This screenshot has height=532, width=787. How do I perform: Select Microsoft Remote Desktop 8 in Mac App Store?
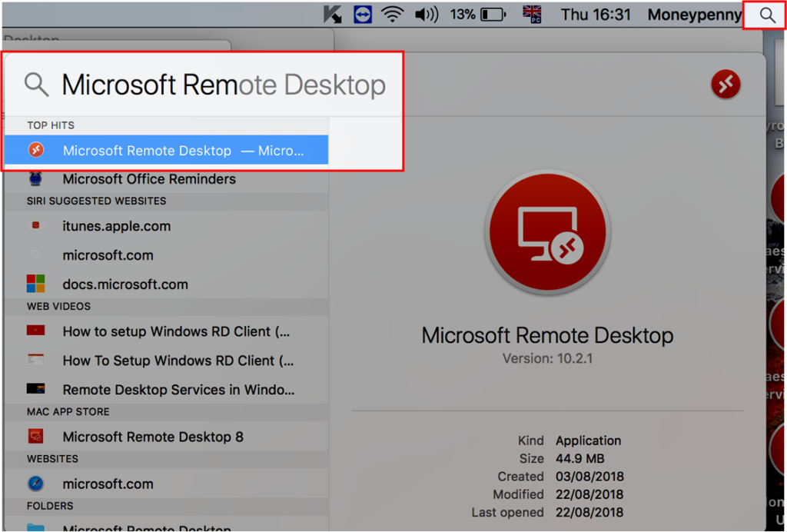166,437
